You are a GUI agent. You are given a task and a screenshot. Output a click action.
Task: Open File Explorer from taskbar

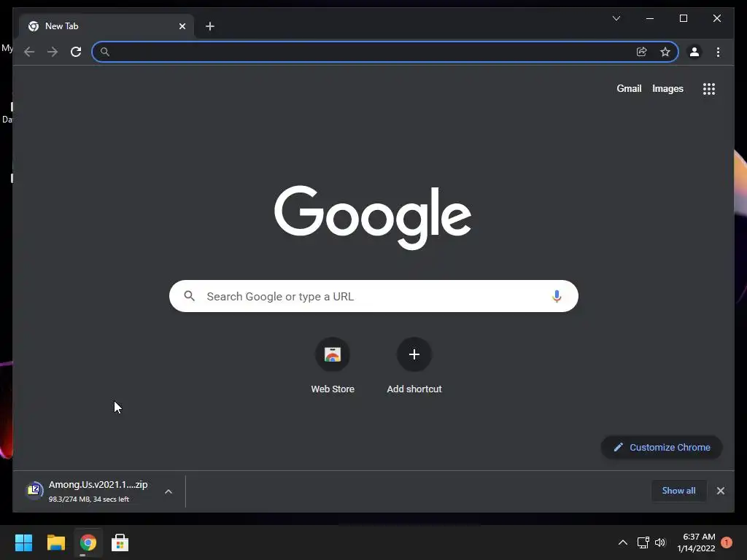[x=55, y=542]
